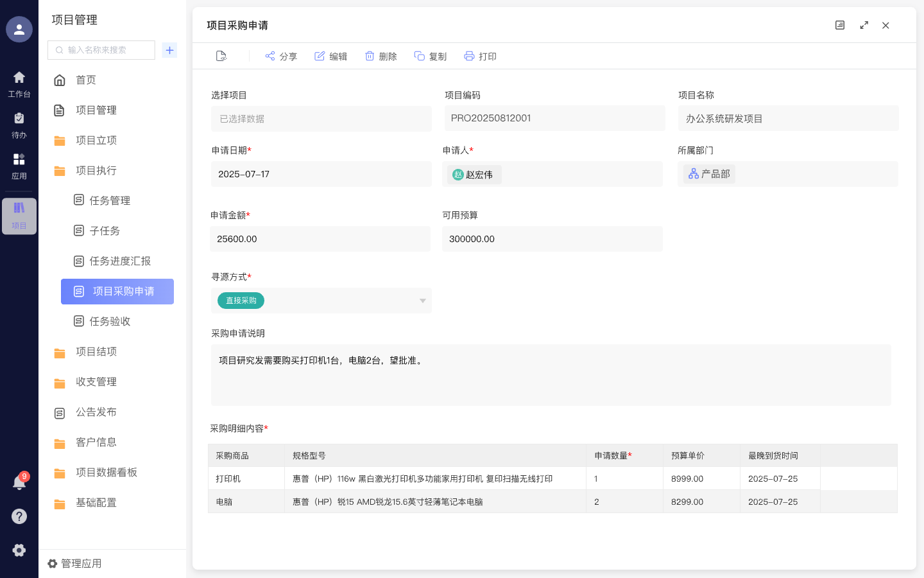Switch to the 任务管理 menu item

pos(107,200)
